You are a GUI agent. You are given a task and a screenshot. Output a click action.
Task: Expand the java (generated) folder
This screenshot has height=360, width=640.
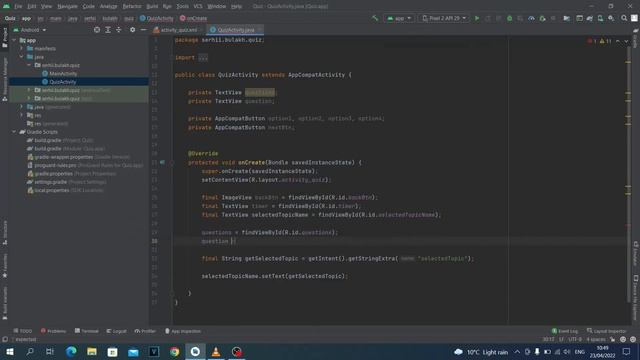[22, 107]
